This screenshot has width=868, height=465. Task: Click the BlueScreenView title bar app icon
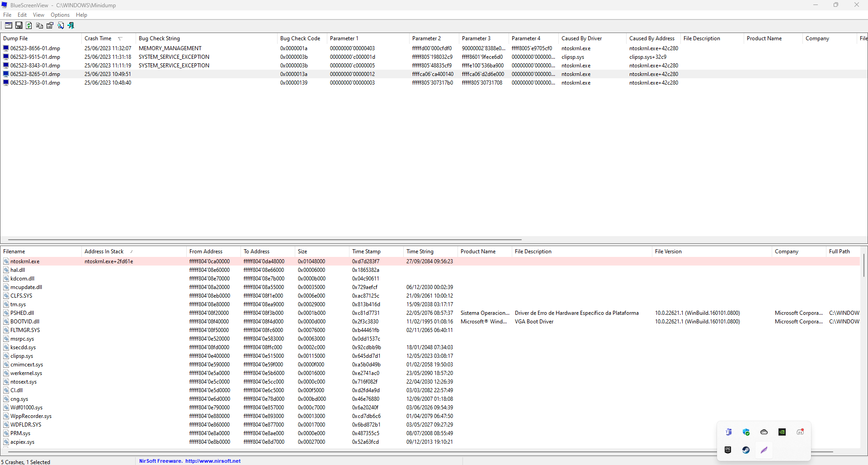[5, 5]
